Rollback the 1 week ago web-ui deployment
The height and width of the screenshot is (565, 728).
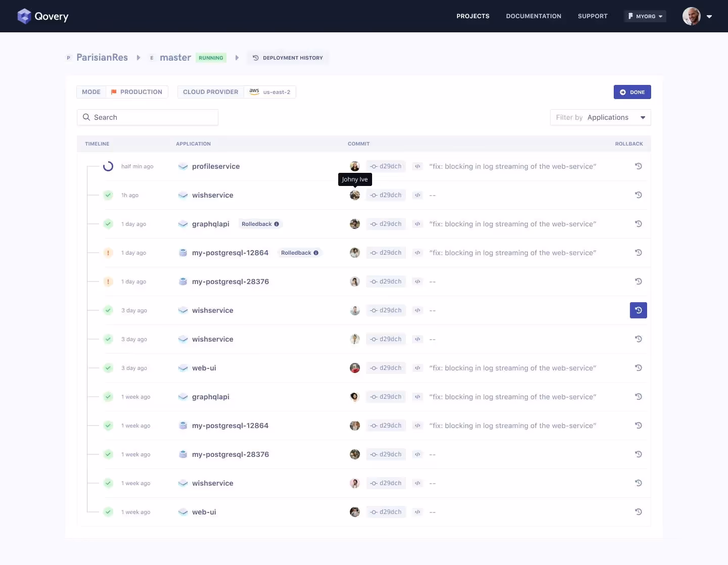[x=639, y=512]
